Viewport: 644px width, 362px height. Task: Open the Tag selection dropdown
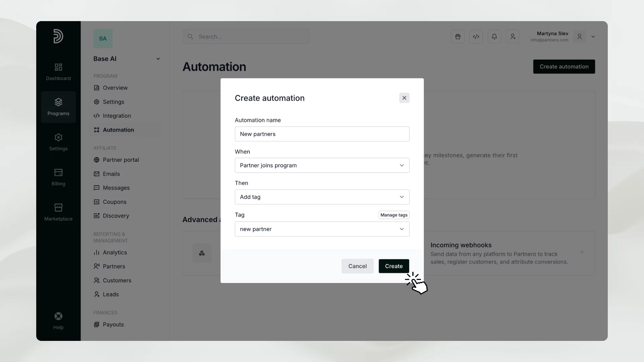(322, 229)
